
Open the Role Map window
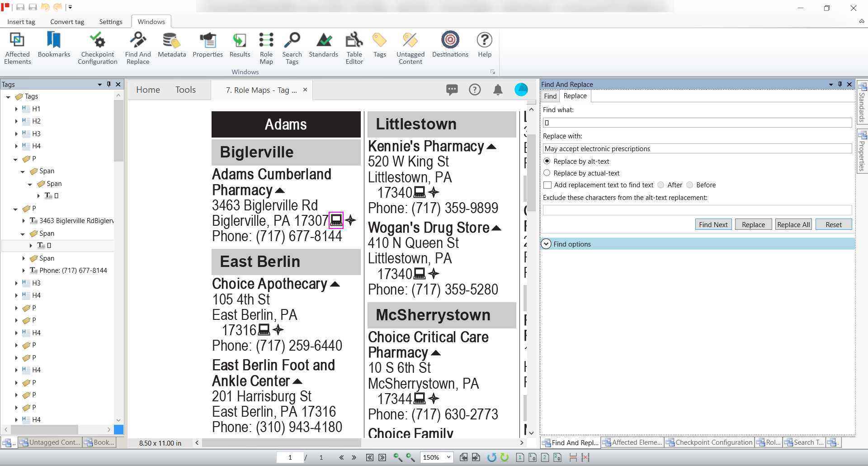(266, 48)
